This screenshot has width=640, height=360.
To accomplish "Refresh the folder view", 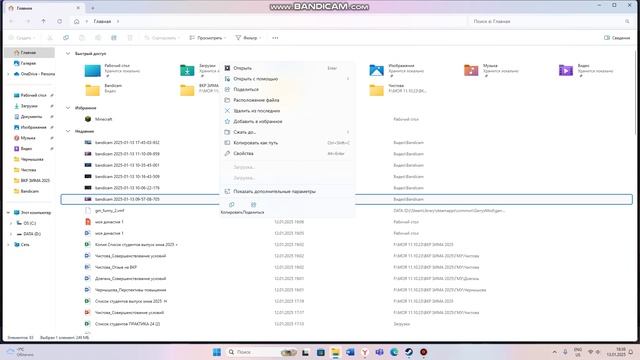I will 60,21.
